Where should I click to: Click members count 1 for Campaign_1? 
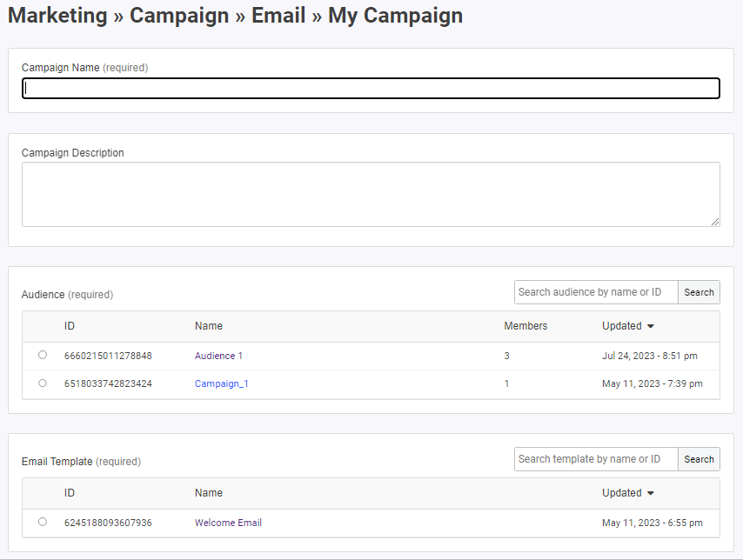point(506,383)
